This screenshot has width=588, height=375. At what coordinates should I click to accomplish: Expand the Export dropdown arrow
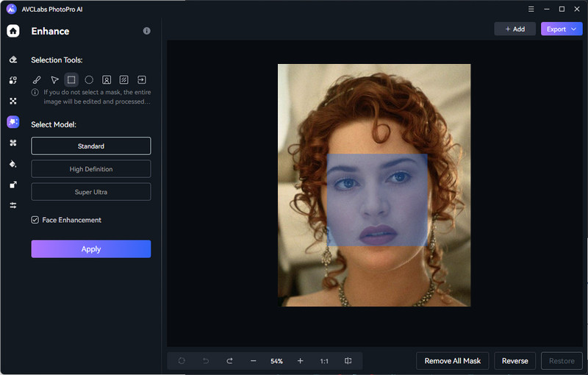tap(574, 29)
